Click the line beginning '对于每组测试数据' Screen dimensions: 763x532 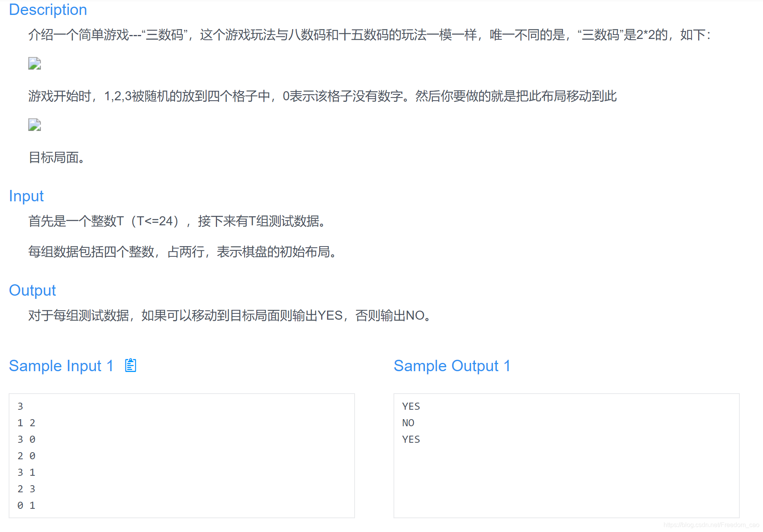(230, 315)
